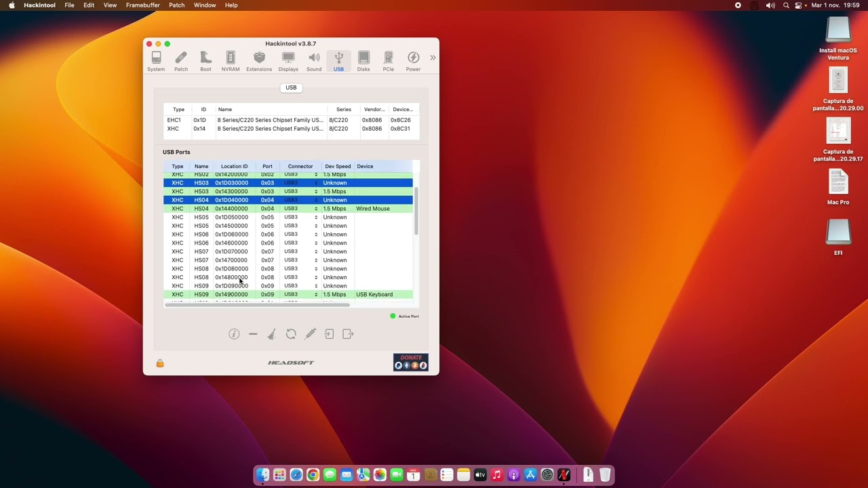868x488 pixels.
Task: Open Finder from the Dock
Action: (x=263, y=475)
